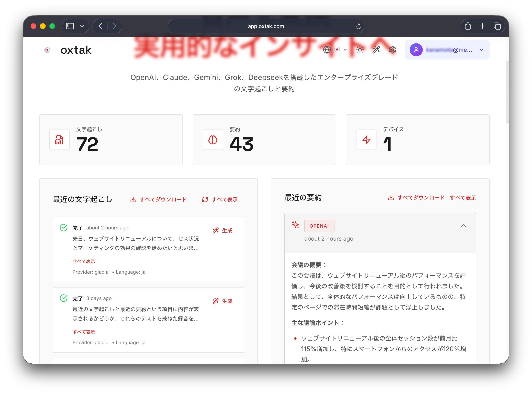Screen dimensions: 532x394
Task: Click green check icon of 2 hours ago transcript
Action: point(64,228)
